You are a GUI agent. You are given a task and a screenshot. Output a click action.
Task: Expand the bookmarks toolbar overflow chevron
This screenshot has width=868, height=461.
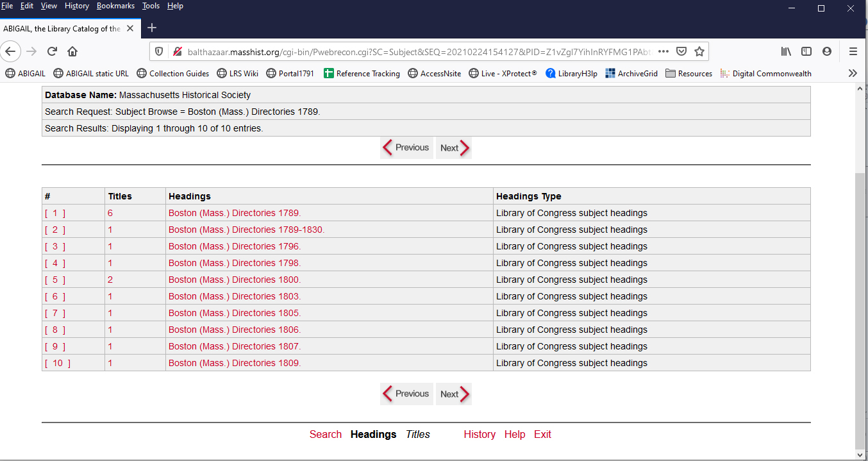pyautogui.click(x=853, y=73)
